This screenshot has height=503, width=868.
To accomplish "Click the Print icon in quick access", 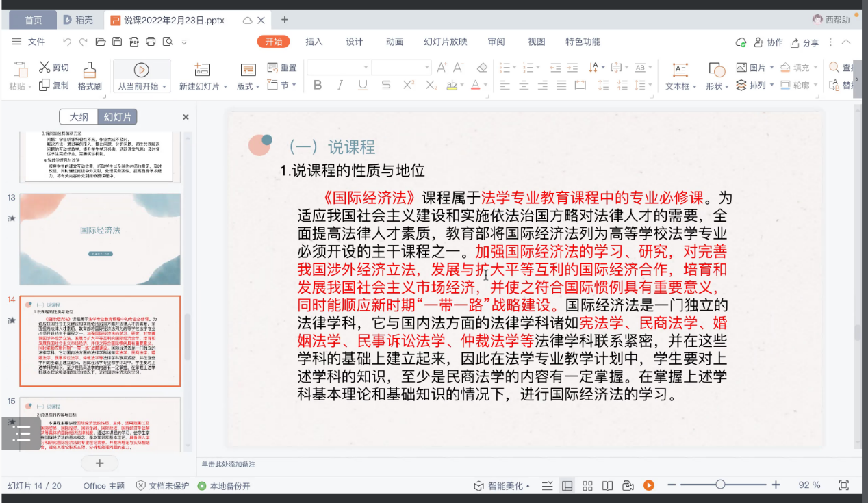I will coord(151,42).
